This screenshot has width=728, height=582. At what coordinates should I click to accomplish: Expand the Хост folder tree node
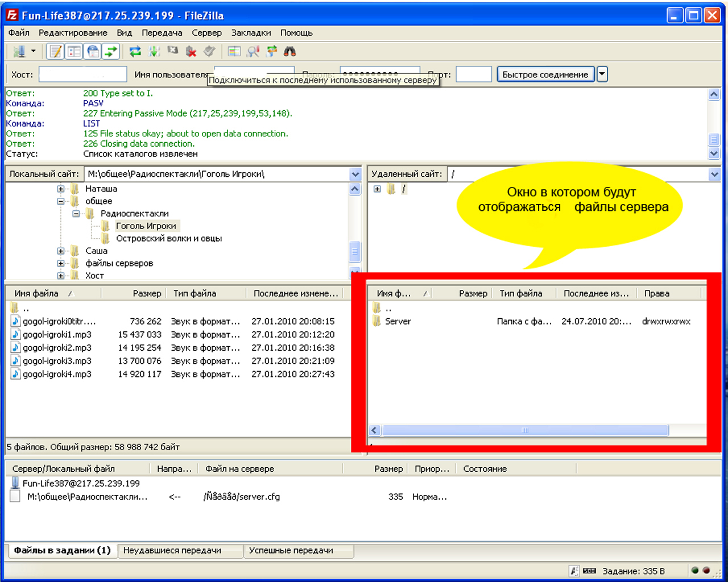tap(61, 276)
